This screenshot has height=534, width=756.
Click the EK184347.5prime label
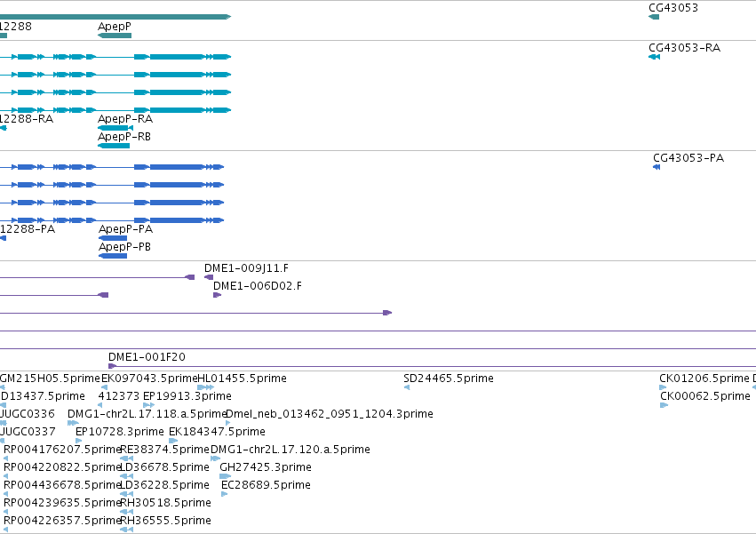[x=217, y=432]
